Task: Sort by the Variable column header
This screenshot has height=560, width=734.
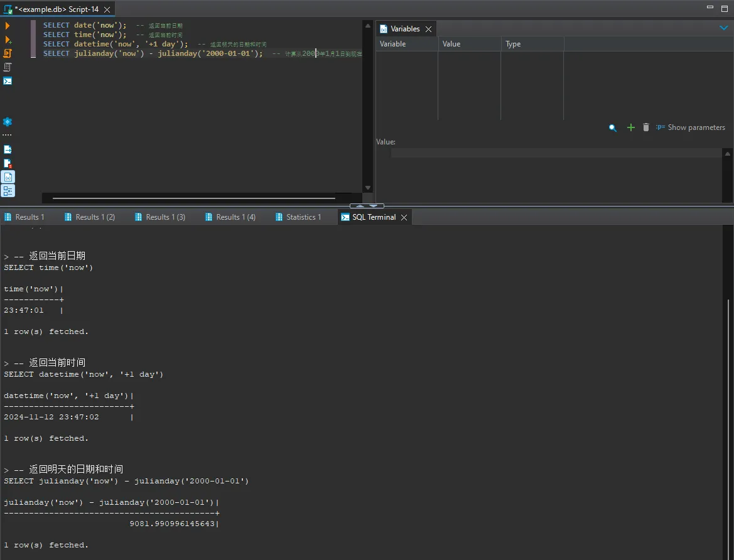Action: click(407, 44)
